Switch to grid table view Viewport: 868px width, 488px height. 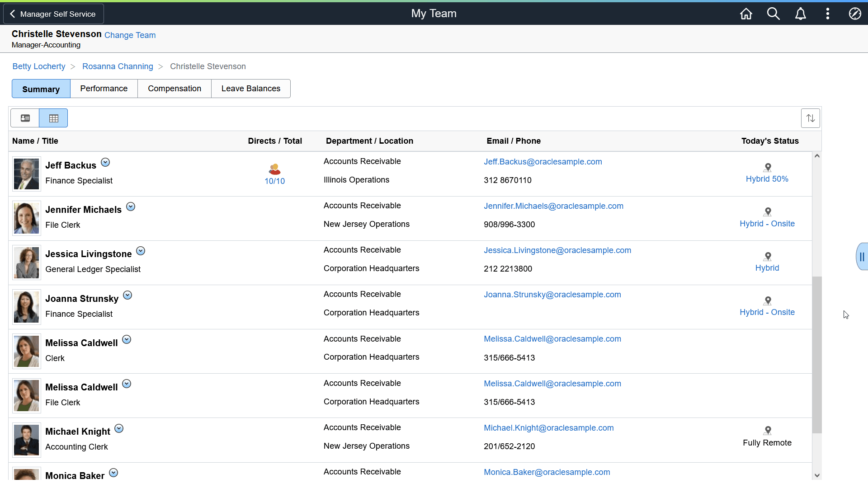coord(53,118)
